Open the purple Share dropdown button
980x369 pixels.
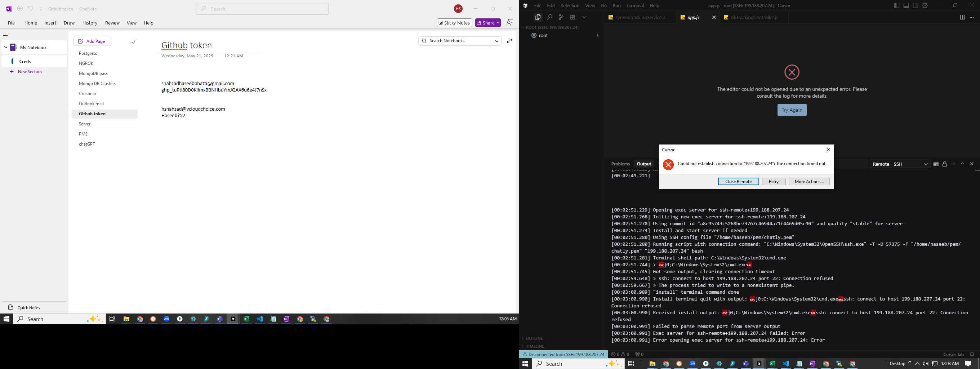click(488, 23)
